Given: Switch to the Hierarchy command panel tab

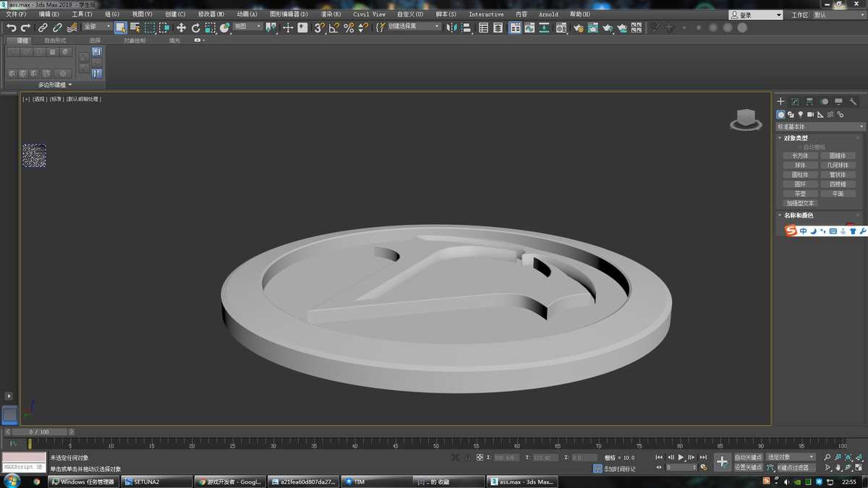Looking at the screenshot, I should (x=809, y=102).
